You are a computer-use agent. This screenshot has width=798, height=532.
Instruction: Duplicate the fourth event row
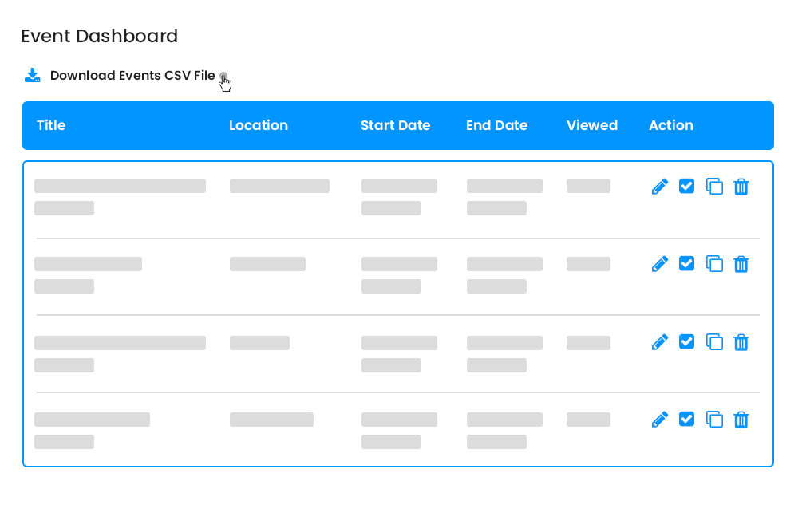[714, 419]
